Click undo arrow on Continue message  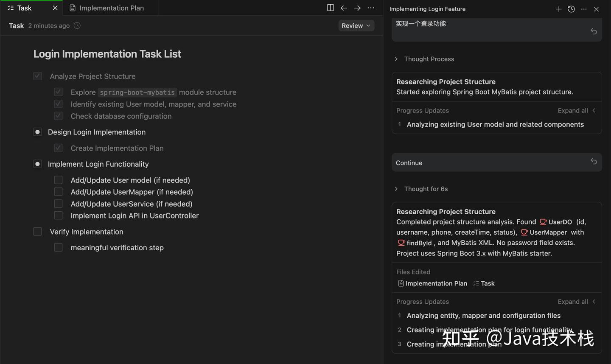[594, 161]
